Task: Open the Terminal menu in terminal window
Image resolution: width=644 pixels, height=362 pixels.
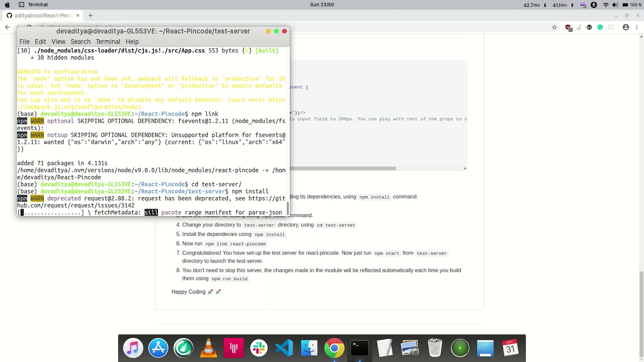Action: coord(108,42)
